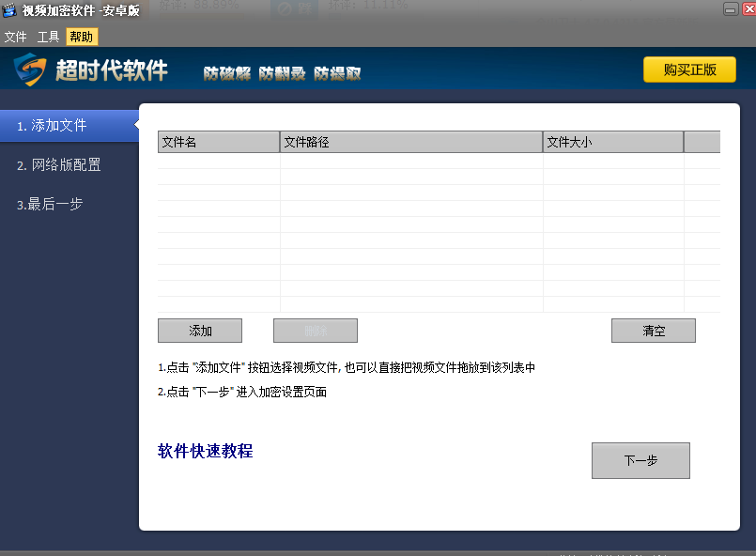Screen dimensions: 756x556
Task: Click instruction text 2.点击 "下一步" 进入加密设置页面
Action: point(242,392)
